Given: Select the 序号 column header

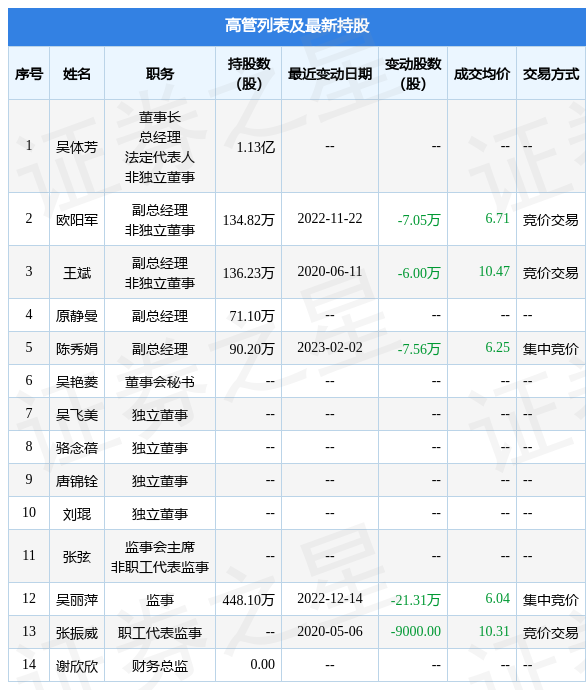Looking at the screenshot, I should point(29,73).
